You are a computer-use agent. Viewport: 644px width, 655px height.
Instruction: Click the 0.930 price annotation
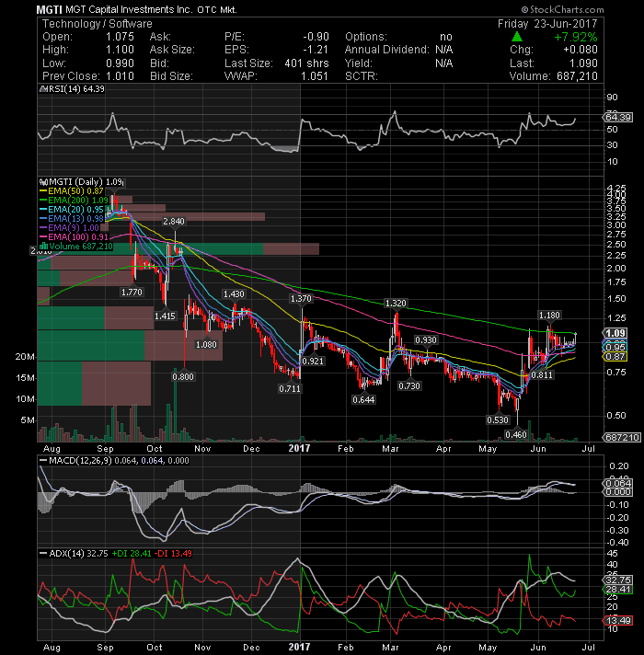coord(426,340)
